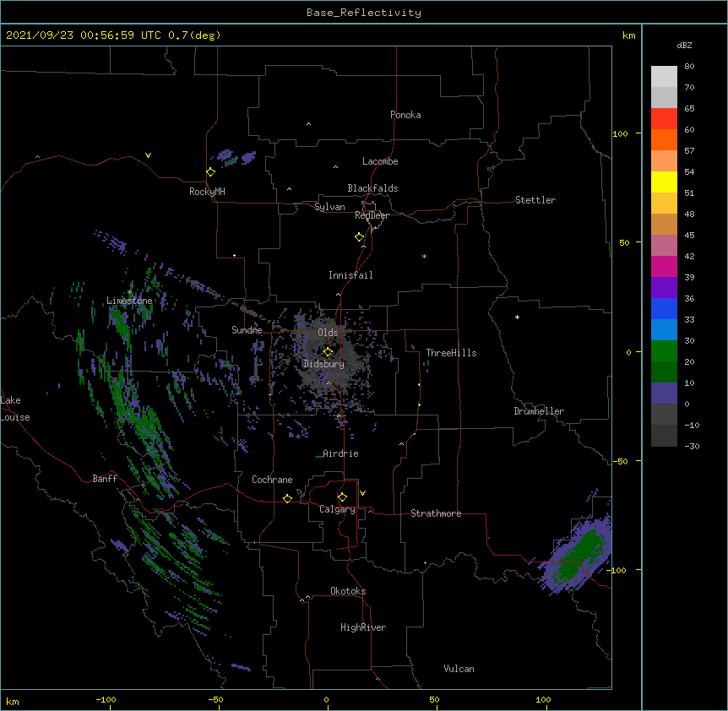Click the Okotoks label

click(348, 591)
